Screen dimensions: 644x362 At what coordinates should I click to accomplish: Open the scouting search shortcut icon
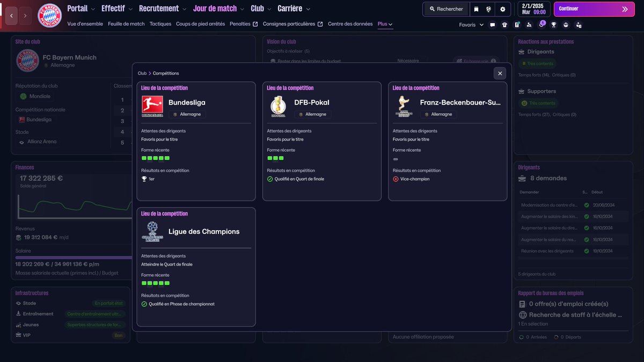[x=529, y=25]
